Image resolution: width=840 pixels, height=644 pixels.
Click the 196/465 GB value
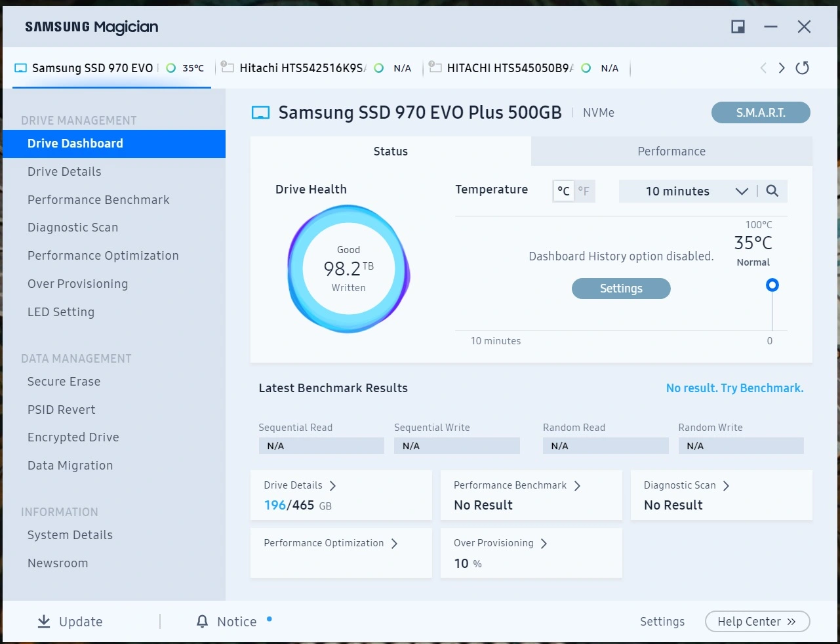click(298, 506)
